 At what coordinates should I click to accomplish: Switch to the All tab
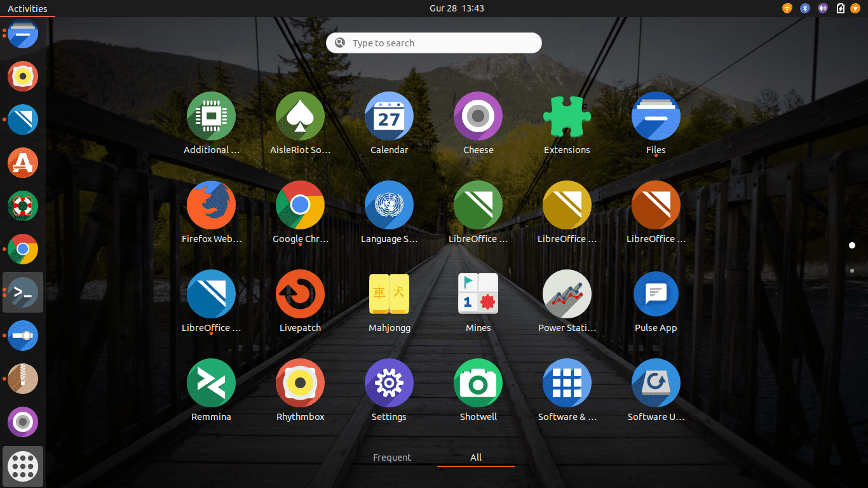pos(476,457)
